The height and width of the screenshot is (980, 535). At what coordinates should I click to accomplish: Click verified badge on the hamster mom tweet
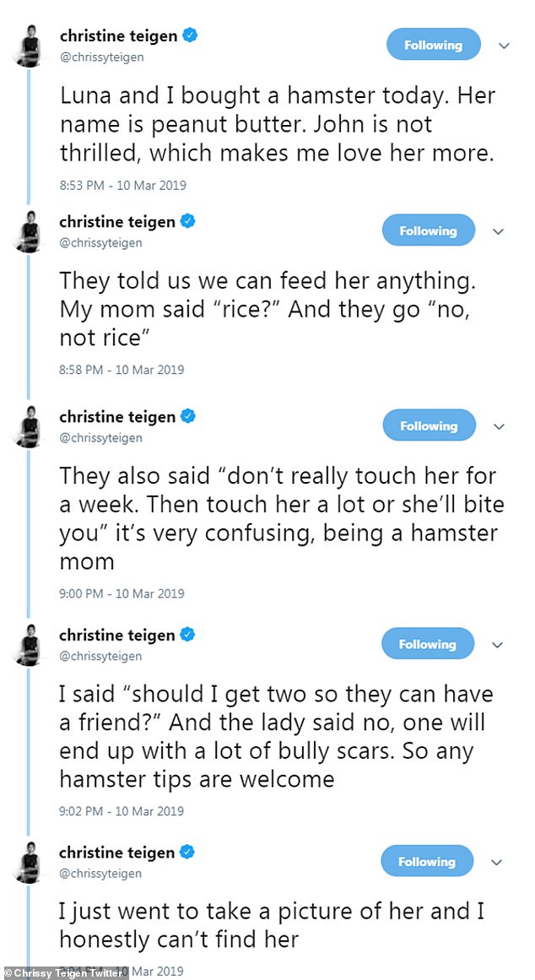click(x=188, y=416)
